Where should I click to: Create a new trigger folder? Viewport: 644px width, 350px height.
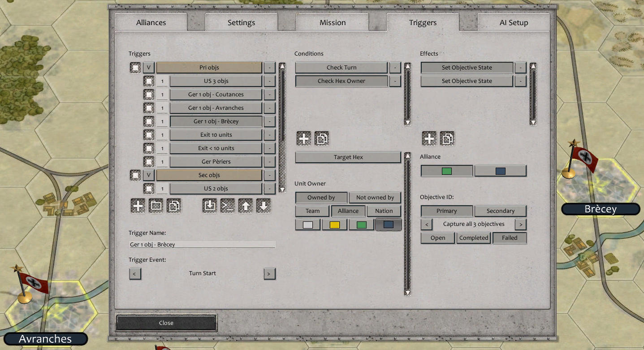pyautogui.click(x=156, y=206)
